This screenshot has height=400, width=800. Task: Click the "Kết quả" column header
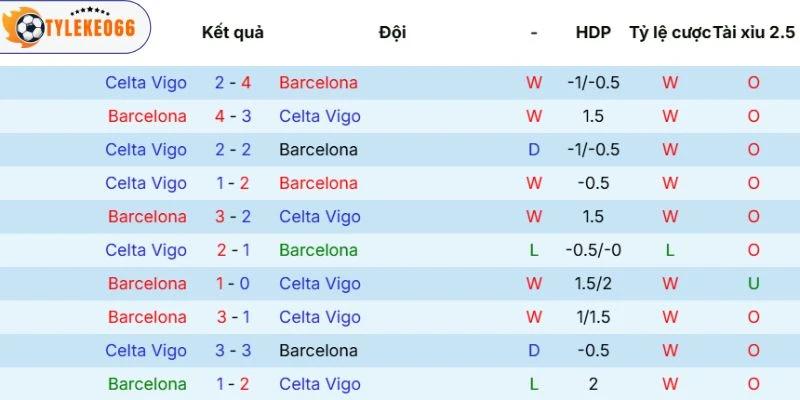[232, 32]
